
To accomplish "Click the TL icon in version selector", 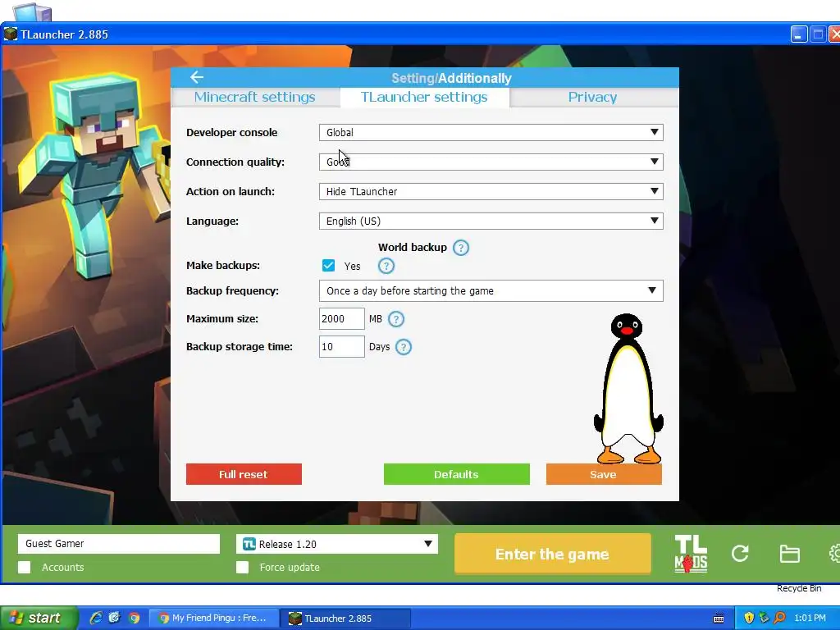I will 249,544.
